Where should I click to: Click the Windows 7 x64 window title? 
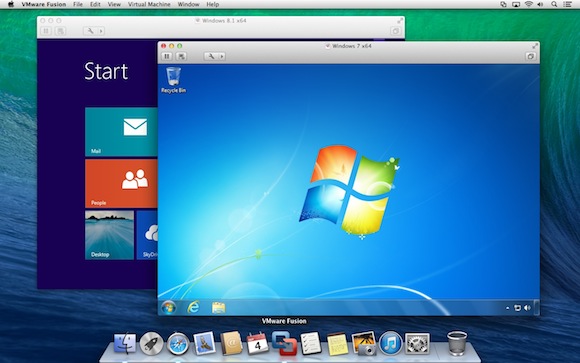351,46
